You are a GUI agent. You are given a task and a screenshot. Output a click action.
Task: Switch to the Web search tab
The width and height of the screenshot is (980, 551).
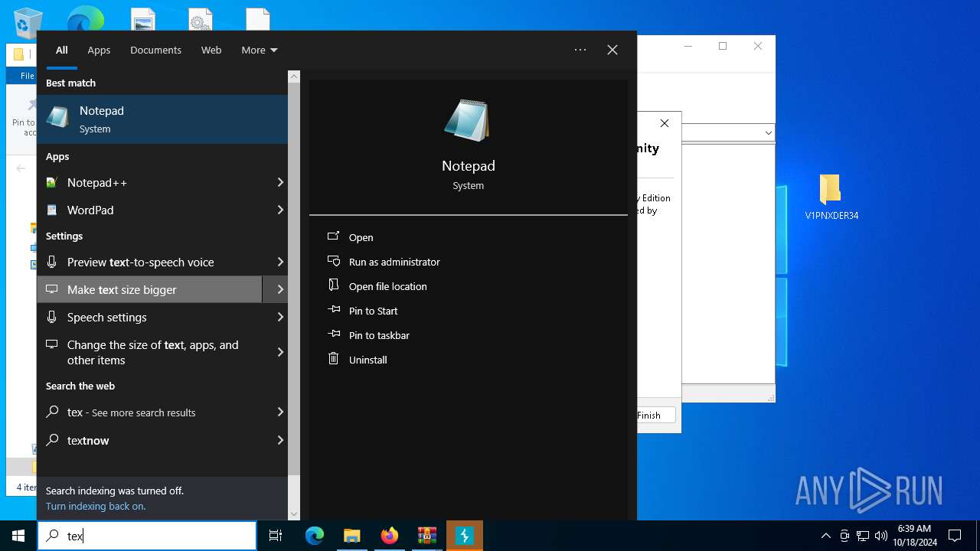tap(211, 50)
